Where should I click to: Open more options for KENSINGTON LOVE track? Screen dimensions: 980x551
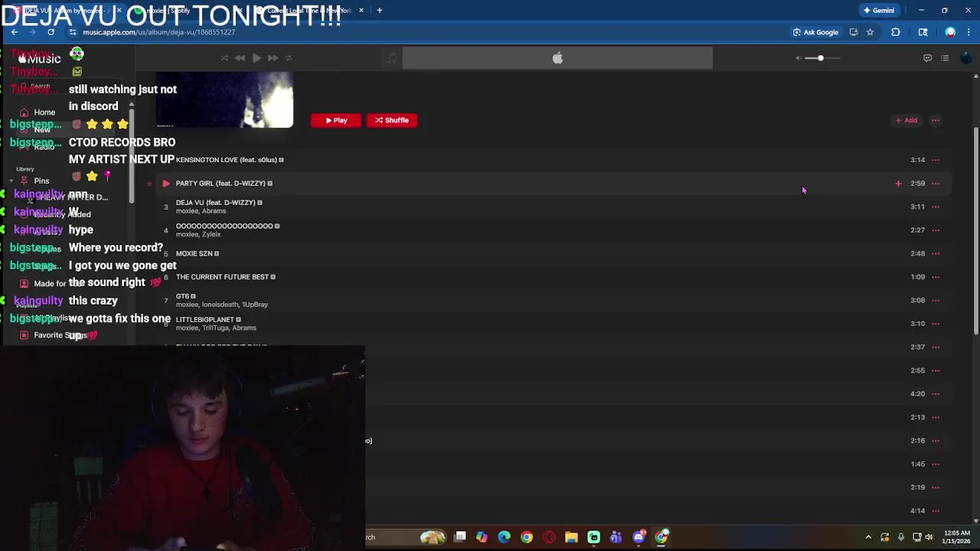936,160
